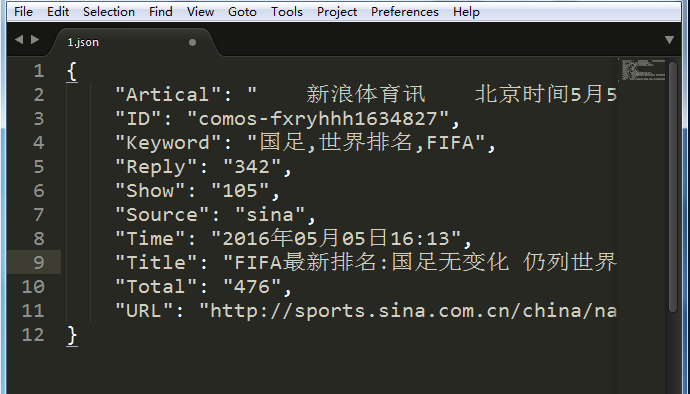Go to next tab with right arrow
Image resolution: width=690 pixels, height=394 pixels.
coord(35,40)
